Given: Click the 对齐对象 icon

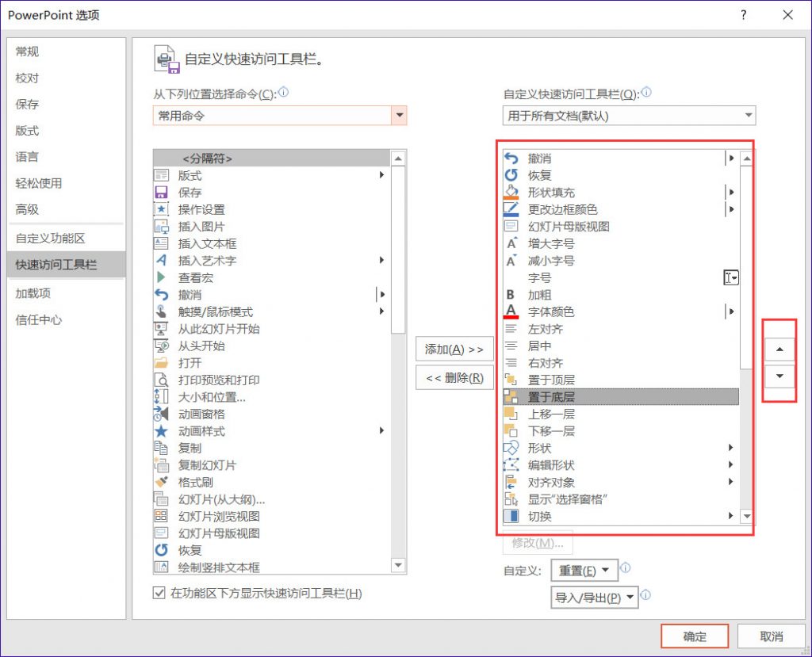Looking at the screenshot, I should [511, 482].
